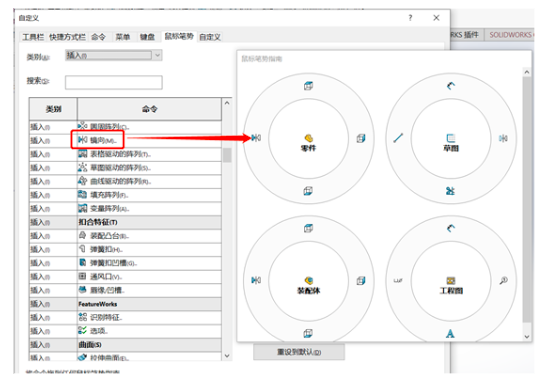Switch to the 工具栏 tab
This screenshot has width=555, height=388.
click(33, 37)
